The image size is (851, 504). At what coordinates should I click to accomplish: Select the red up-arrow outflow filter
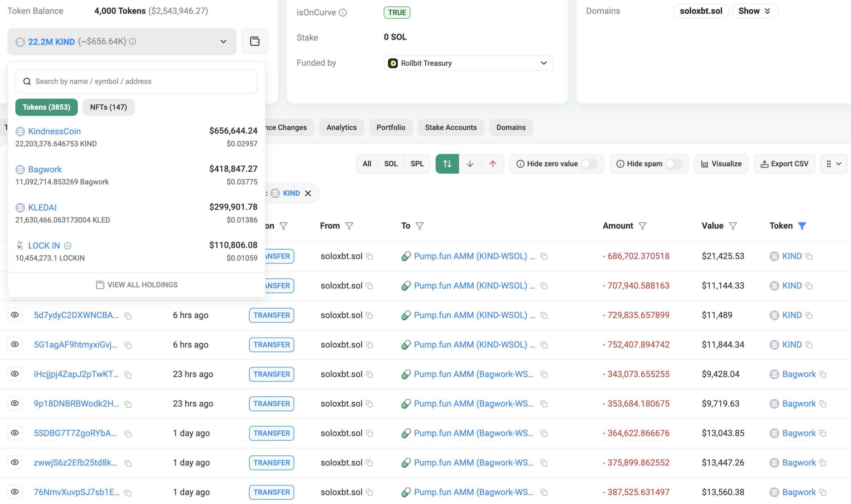492,164
